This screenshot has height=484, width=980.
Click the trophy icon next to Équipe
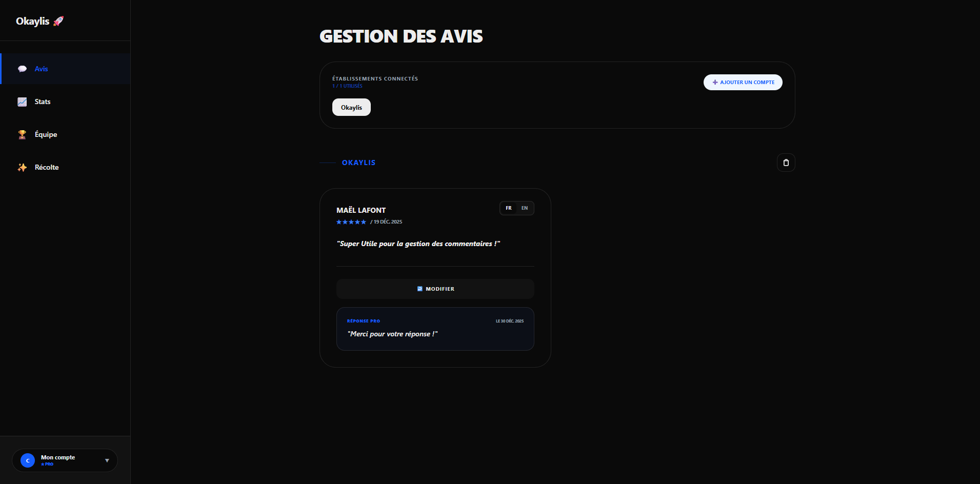22,134
